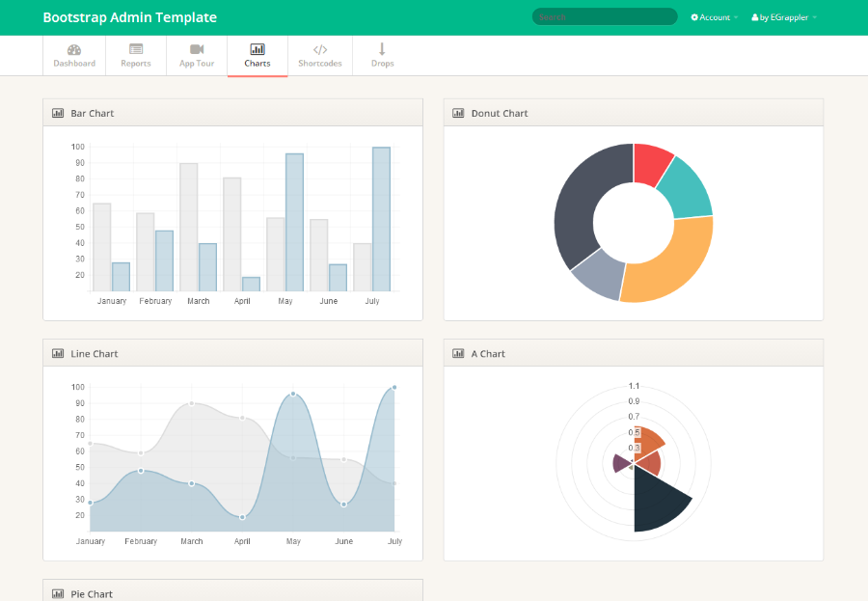Select the Charts tab label
This screenshot has height=601, width=868.
pos(258,63)
